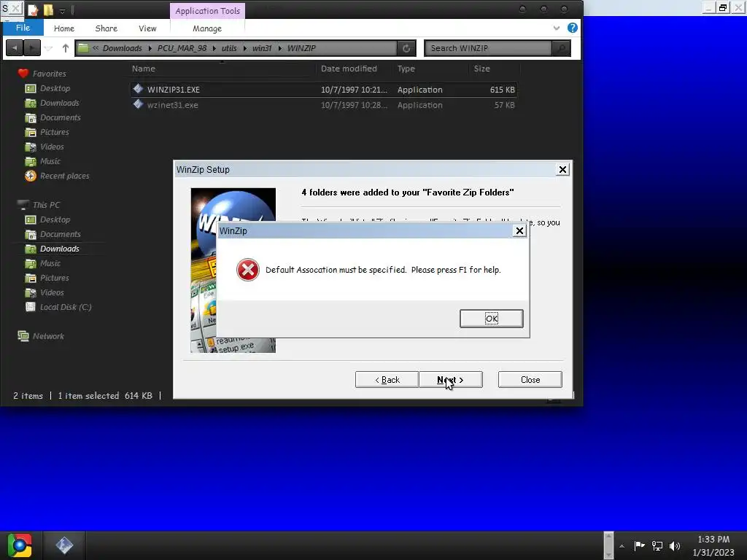Expand the arrow after utils breadcrumb
The image size is (747, 560).
coord(245,48)
